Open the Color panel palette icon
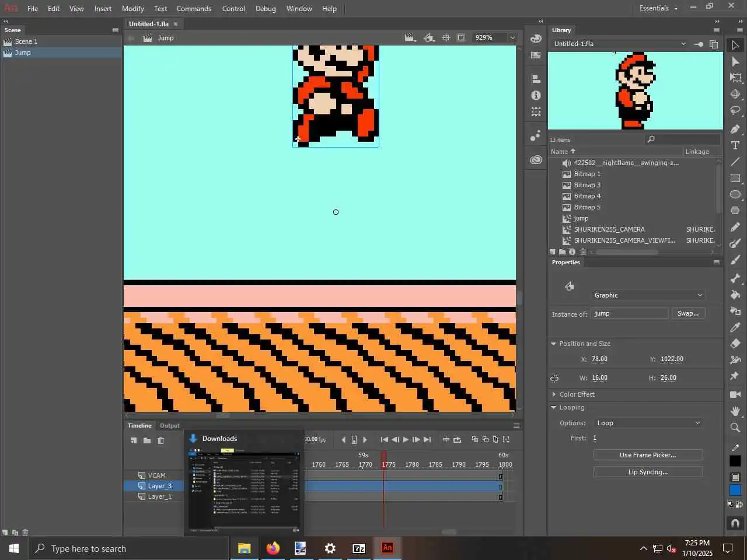 [x=536, y=38]
